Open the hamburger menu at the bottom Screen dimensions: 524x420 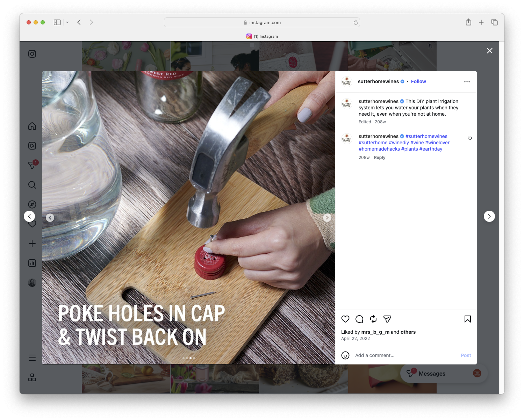pos(32,357)
